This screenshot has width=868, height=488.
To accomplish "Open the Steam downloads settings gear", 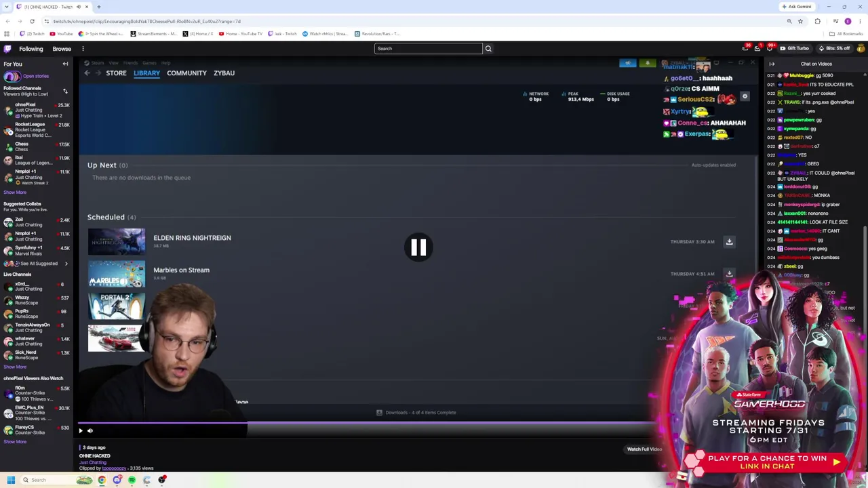I will 745,96.
